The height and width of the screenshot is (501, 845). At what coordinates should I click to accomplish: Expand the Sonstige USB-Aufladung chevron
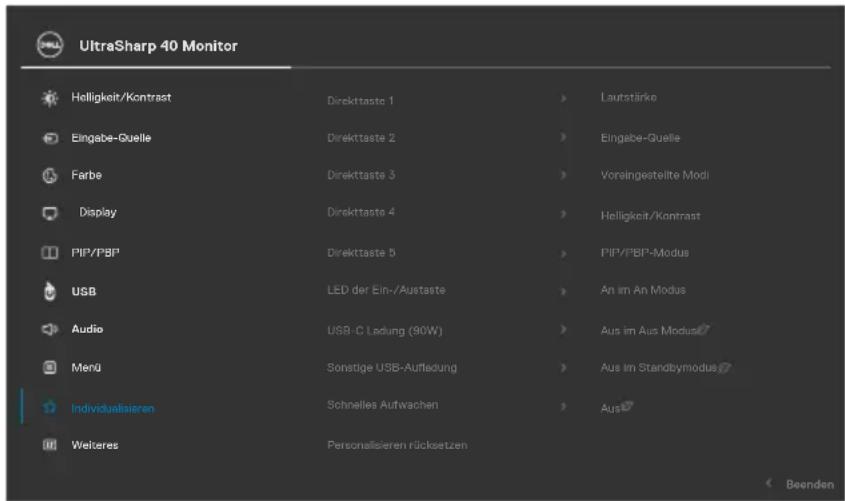tap(563, 368)
